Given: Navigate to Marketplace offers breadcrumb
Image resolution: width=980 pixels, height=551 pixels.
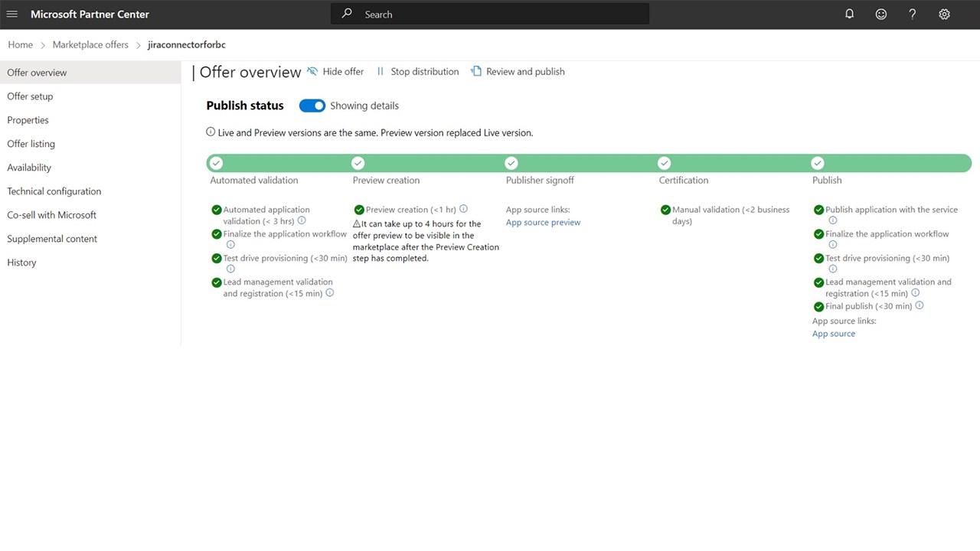Looking at the screenshot, I should tap(90, 45).
